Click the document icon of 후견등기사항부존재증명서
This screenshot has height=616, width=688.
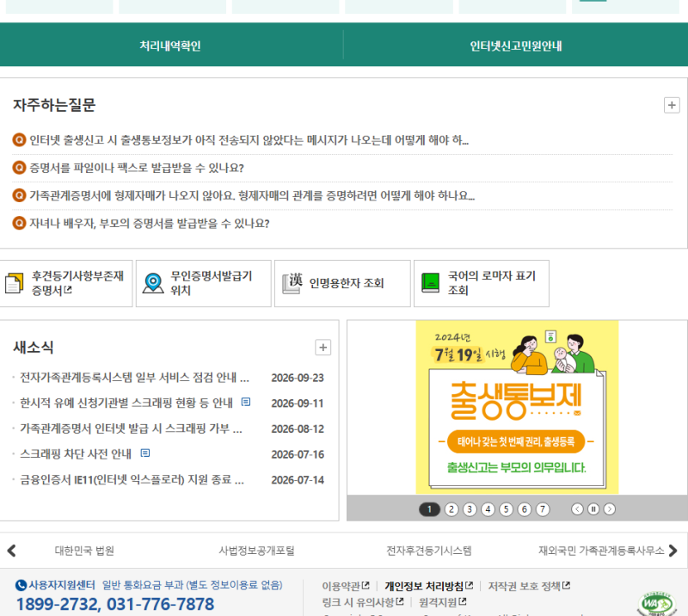[14, 283]
